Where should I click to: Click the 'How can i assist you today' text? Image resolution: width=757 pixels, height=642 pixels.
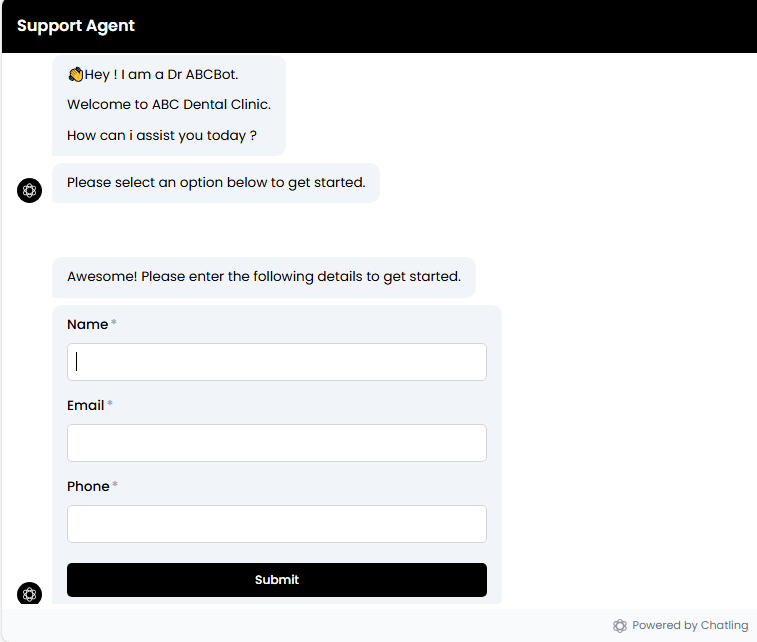(162, 135)
